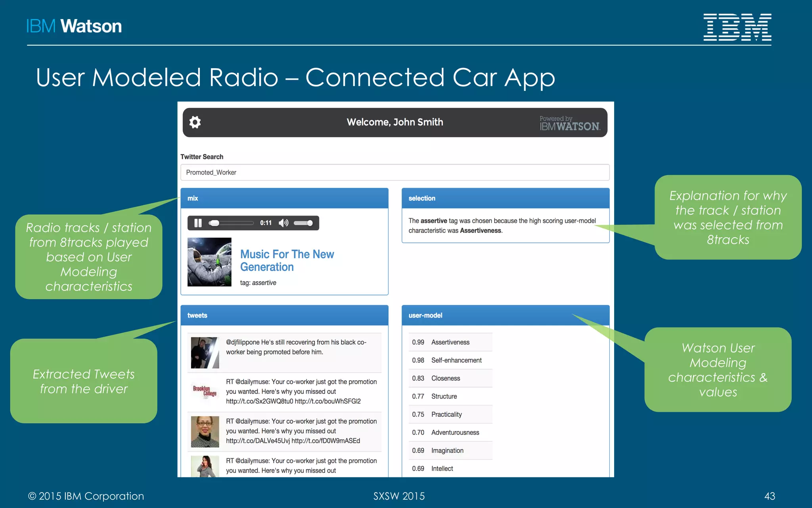Open Music For The New Generation link

287,260
